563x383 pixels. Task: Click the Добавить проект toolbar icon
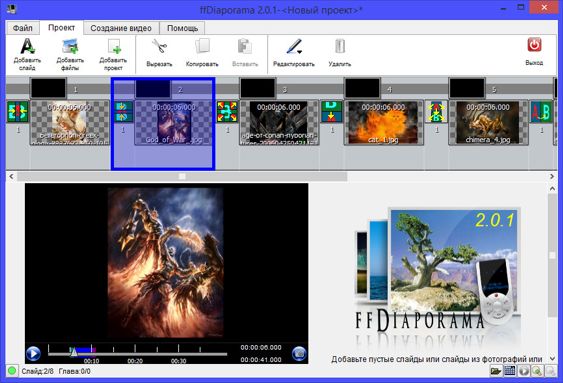(114, 46)
